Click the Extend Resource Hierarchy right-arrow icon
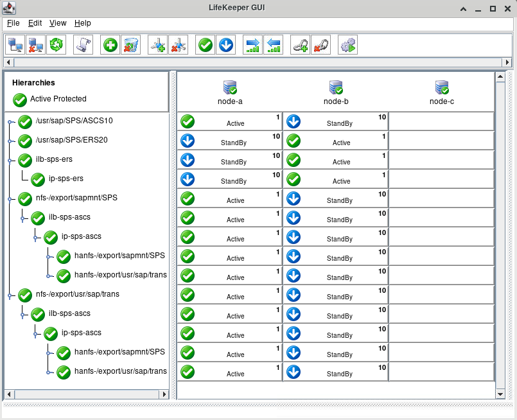This screenshot has width=517, height=420. coord(253,45)
